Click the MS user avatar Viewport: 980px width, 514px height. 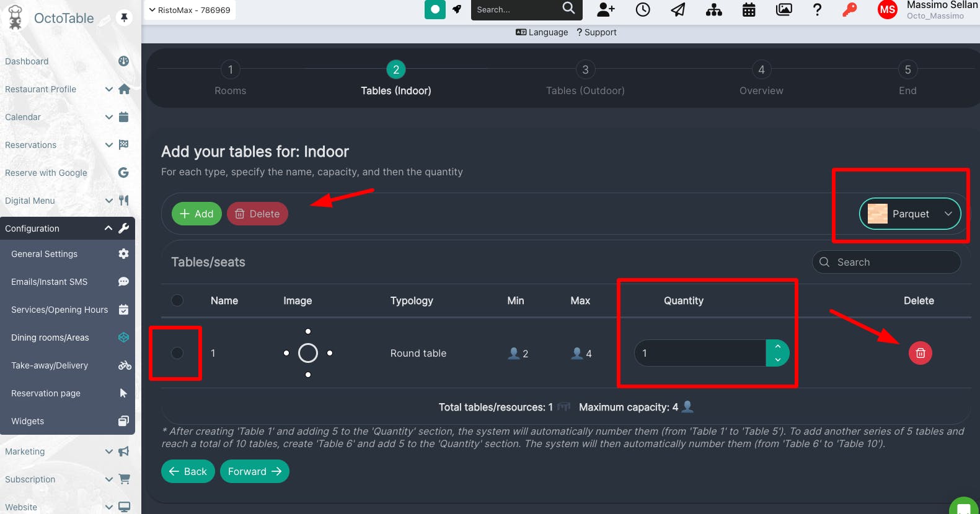888,9
